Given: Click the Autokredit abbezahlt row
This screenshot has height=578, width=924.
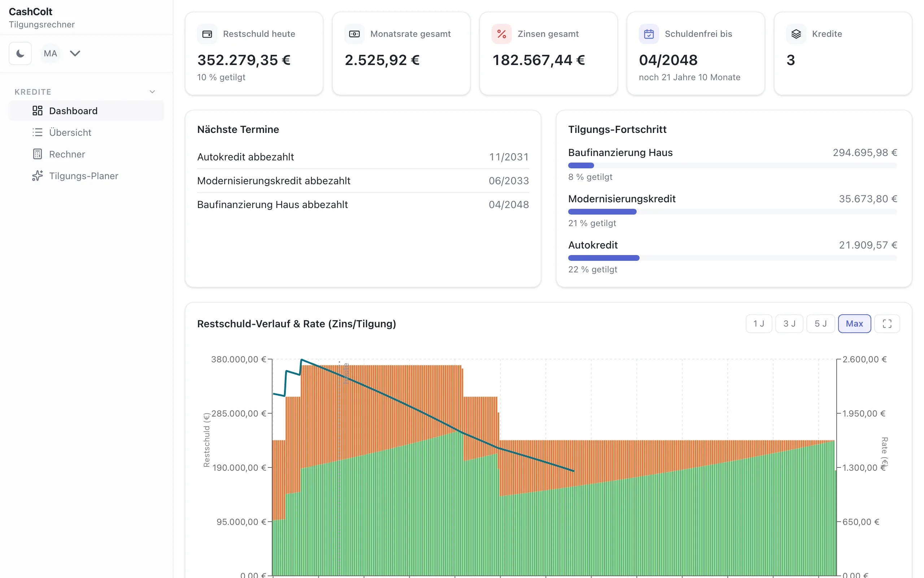Looking at the screenshot, I should point(363,157).
